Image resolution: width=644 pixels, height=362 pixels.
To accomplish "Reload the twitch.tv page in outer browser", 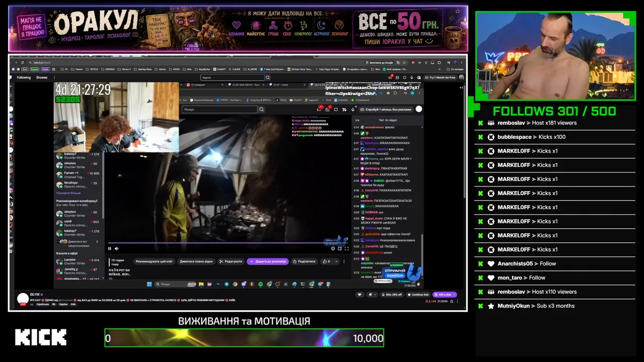I will pyautogui.click(x=22, y=62).
